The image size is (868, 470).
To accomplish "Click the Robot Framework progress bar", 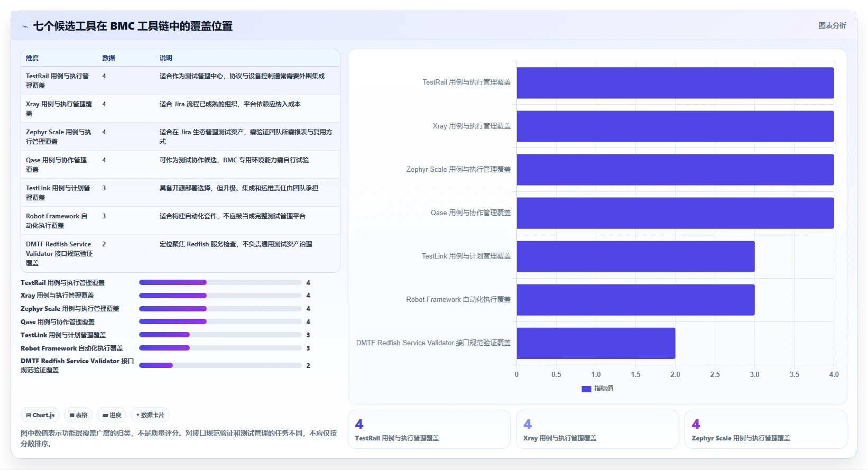I will click(220, 348).
